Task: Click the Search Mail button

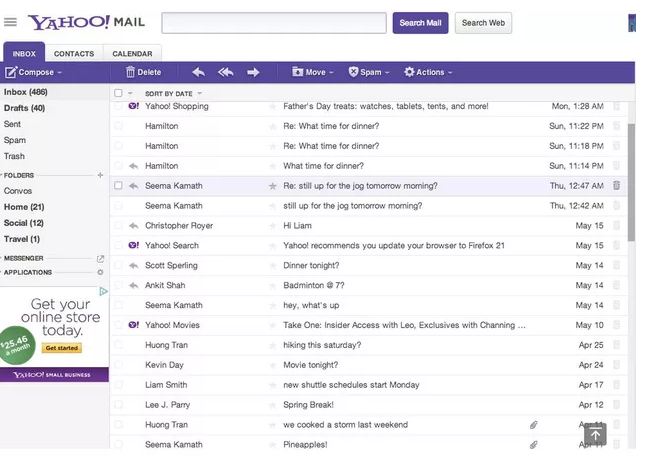Action: (420, 23)
